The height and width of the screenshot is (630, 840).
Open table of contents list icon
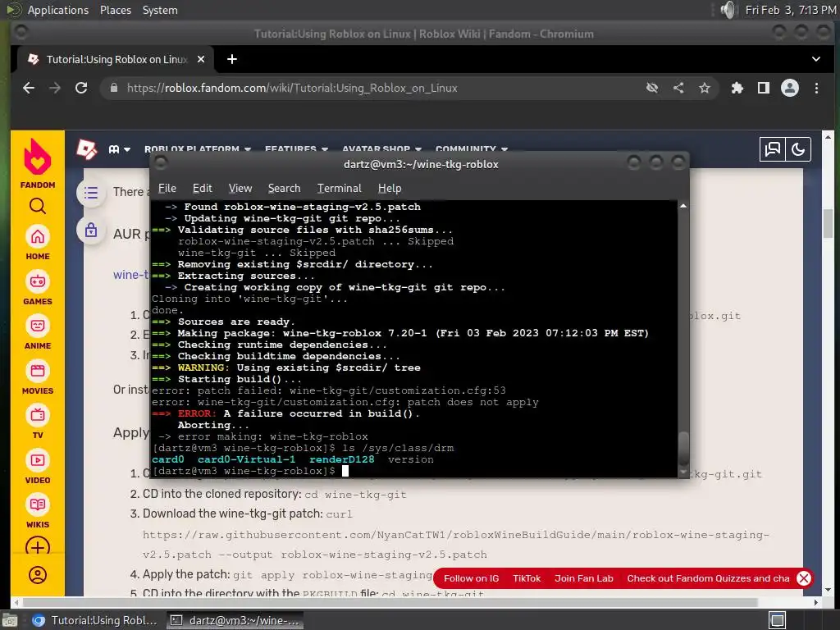[91, 192]
